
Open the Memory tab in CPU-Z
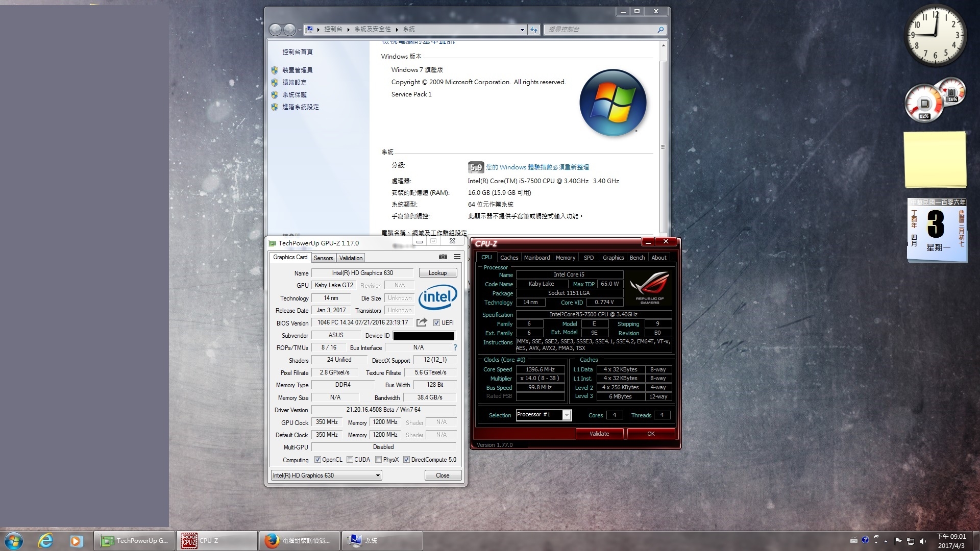click(x=565, y=258)
